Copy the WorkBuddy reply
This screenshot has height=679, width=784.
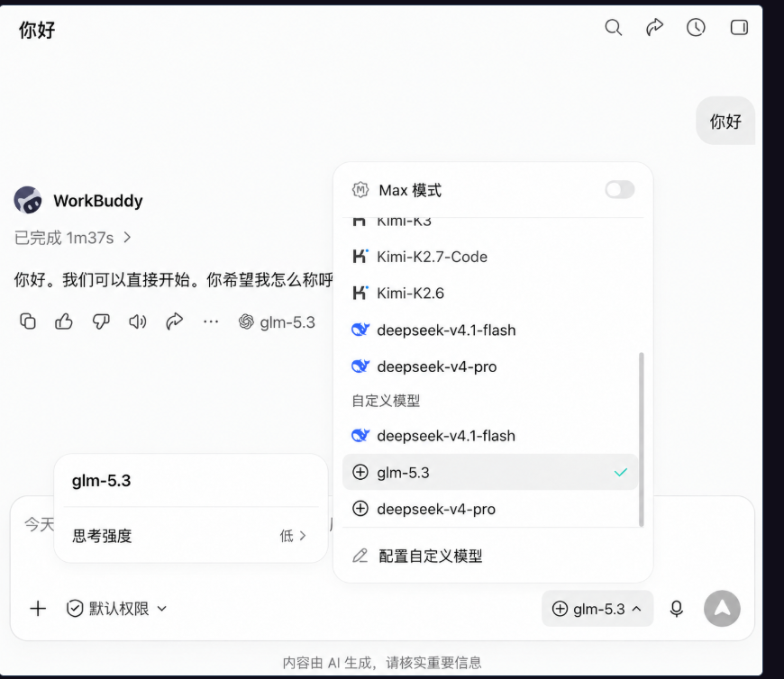pos(28,321)
